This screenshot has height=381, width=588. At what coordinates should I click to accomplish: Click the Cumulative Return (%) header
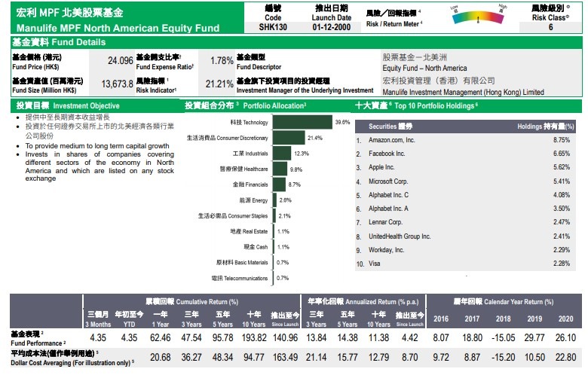tap(192, 302)
